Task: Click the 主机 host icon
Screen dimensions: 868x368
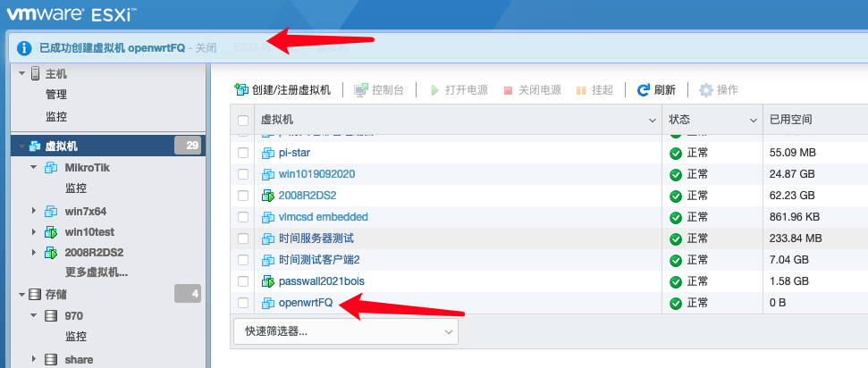Action: [36, 73]
